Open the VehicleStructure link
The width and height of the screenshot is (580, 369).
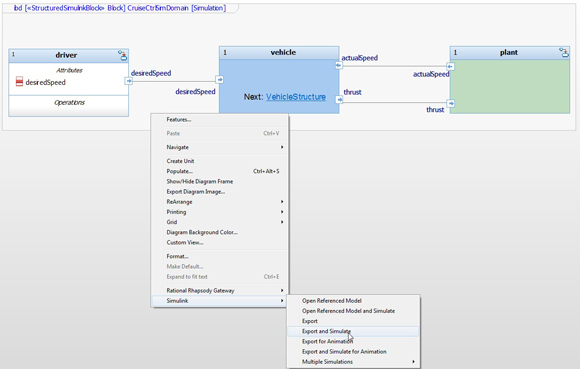(296, 97)
